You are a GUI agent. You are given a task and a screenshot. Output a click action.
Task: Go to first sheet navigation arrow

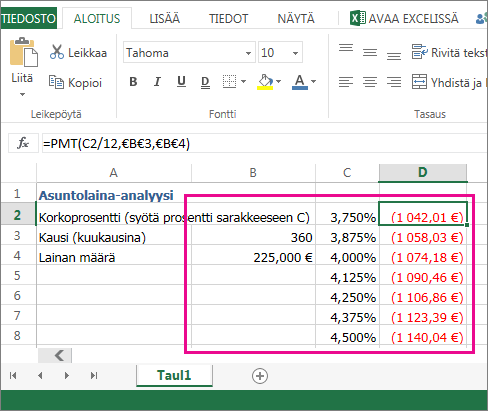tap(13, 376)
